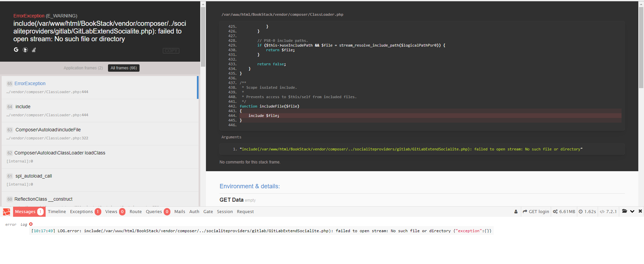Click the Environment & details heading
Image resolution: width=644 pixels, height=264 pixels.
pos(250,186)
